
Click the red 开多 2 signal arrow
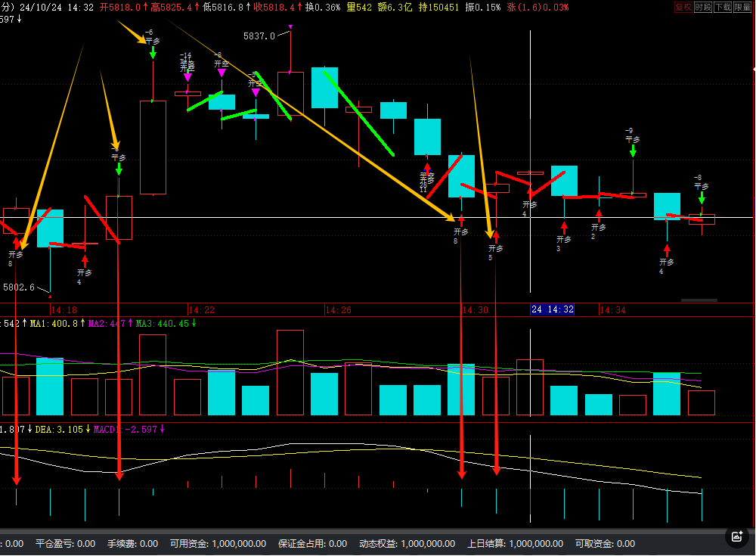click(x=599, y=216)
